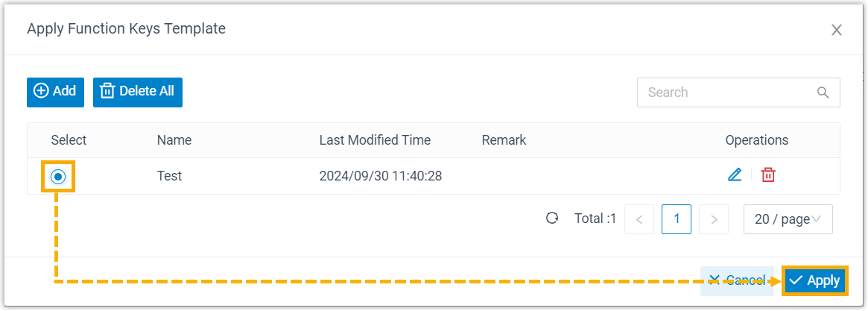Click the Remark column header
Image resolution: width=868 pixels, height=311 pixels.
[504, 140]
